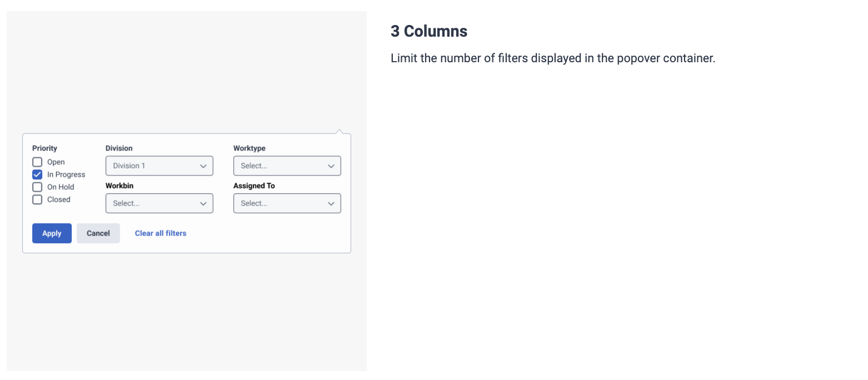This screenshot has width=868, height=380.
Task: Open the Assigned To dropdown
Action: pos(287,203)
